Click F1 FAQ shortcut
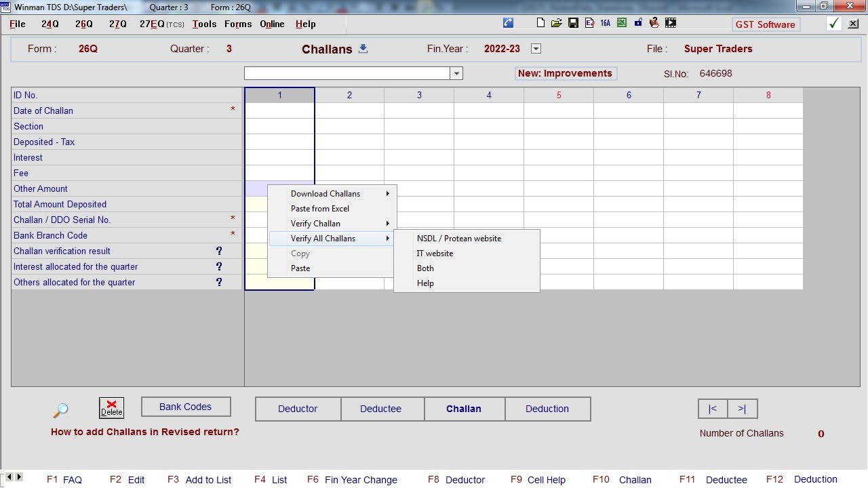This screenshot has height=488, width=868. (64, 479)
